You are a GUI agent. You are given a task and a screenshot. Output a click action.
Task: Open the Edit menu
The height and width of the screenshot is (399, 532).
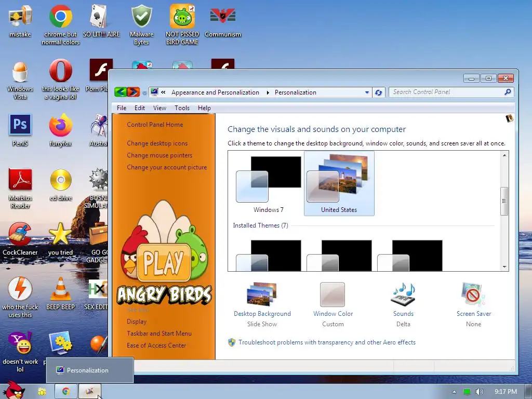pyautogui.click(x=139, y=108)
